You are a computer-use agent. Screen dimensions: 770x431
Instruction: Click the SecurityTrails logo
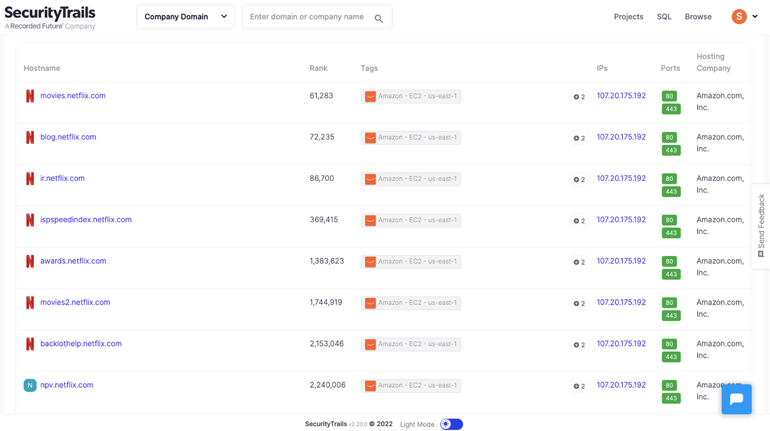[50, 18]
